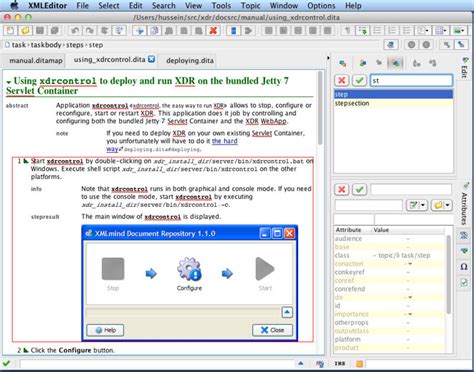Click the Insert icon in Edit panel

point(379,63)
